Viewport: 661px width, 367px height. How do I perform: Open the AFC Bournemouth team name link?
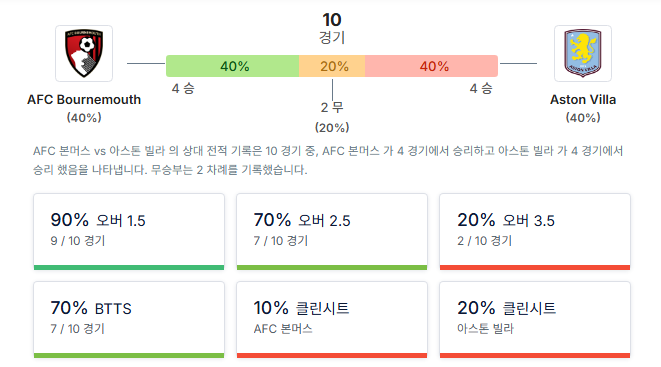84,100
